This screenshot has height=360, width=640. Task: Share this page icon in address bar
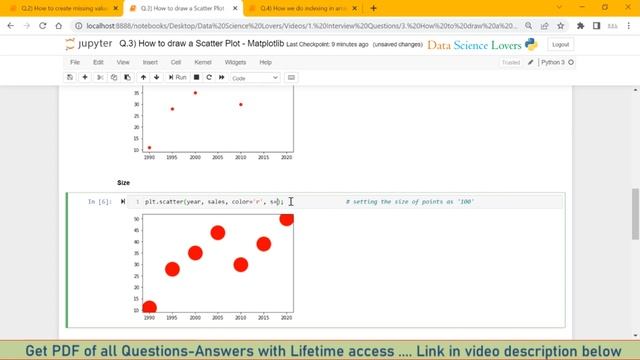click(544, 26)
